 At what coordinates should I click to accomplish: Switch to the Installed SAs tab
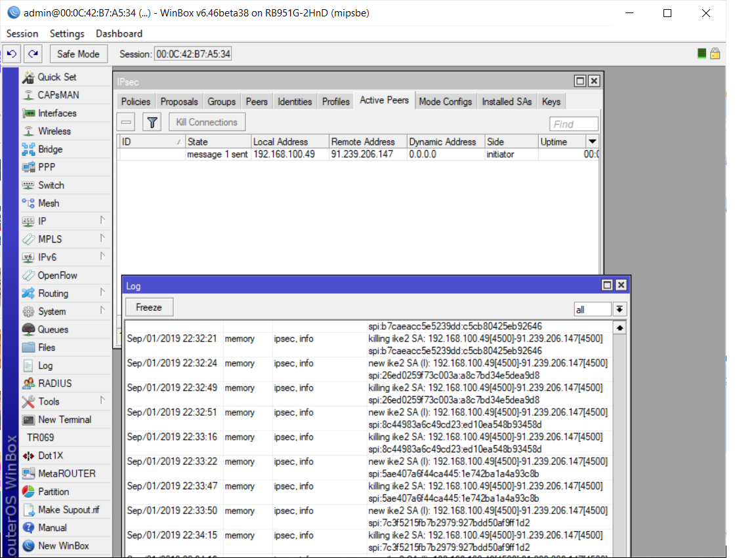[506, 101]
